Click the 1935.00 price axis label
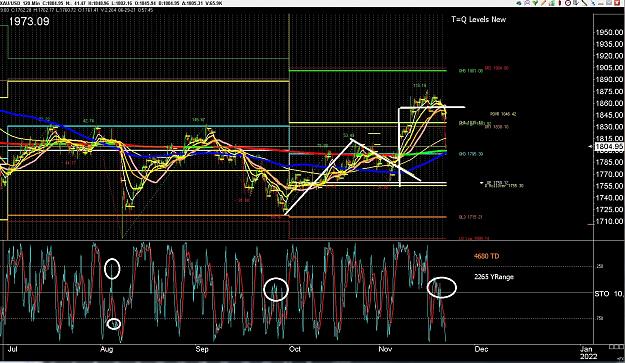 click(609, 44)
